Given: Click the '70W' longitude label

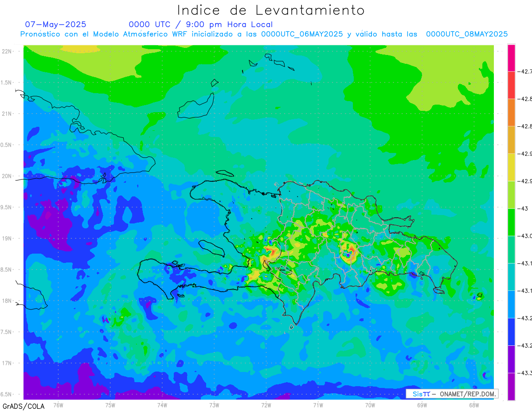Looking at the screenshot, I should pyautogui.click(x=370, y=405).
